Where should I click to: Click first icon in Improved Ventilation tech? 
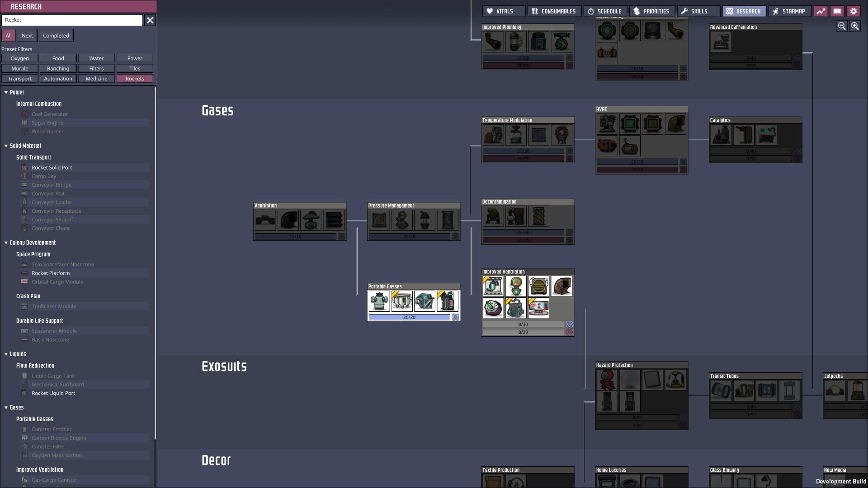pos(493,286)
